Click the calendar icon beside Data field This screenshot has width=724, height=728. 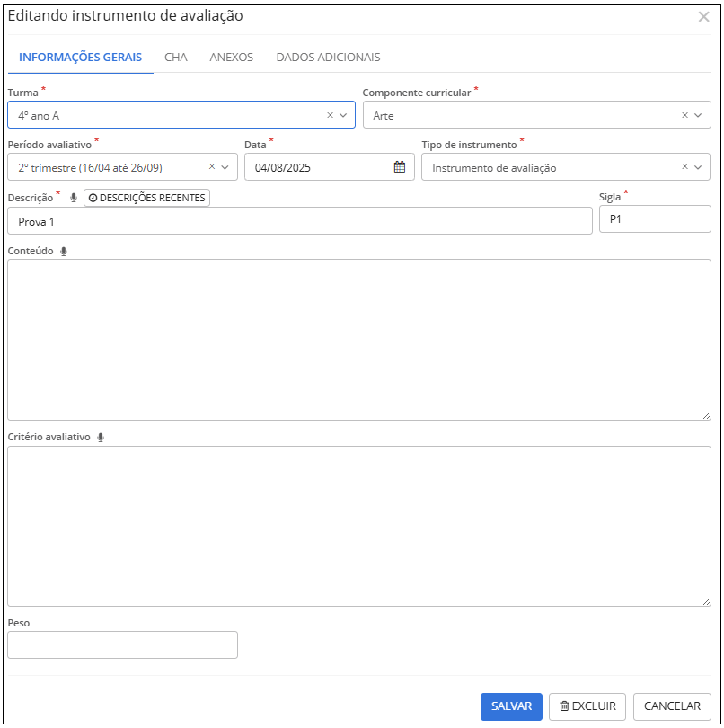(400, 167)
